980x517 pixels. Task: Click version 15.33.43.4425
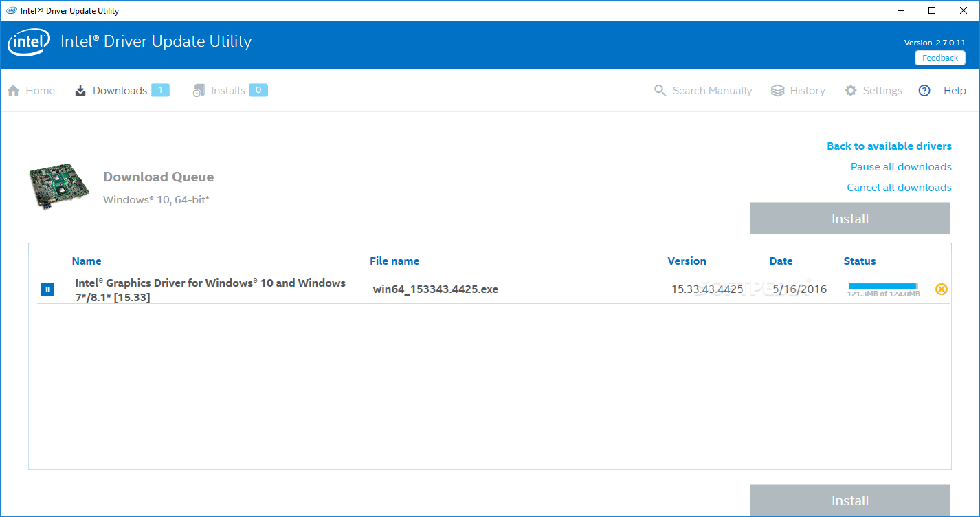(x=707, y=289)
